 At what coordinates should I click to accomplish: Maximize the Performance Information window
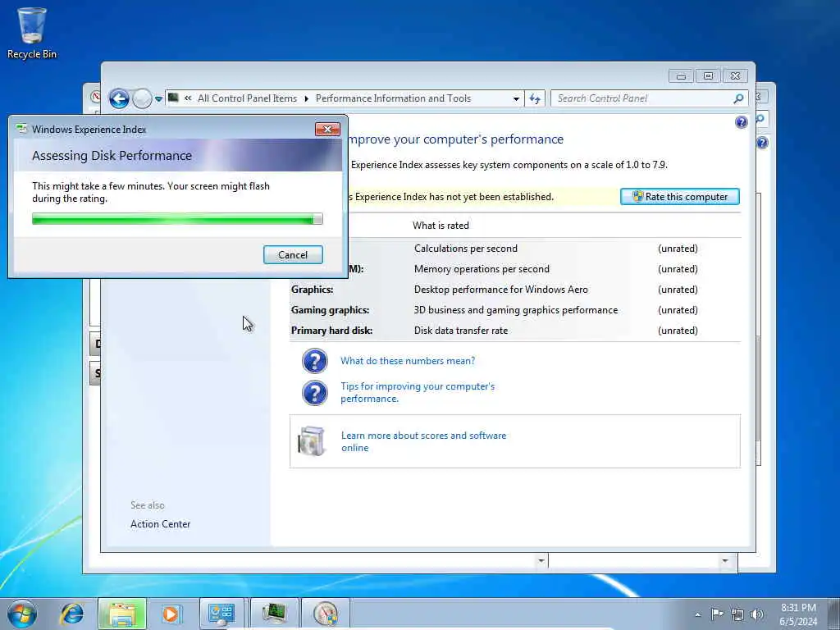[708, 76]
